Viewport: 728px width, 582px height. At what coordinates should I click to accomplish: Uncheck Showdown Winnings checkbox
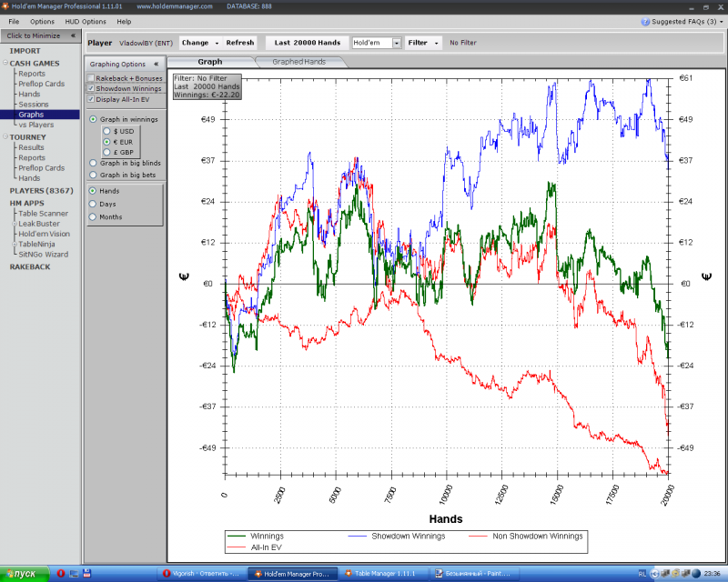pos(91,88)
